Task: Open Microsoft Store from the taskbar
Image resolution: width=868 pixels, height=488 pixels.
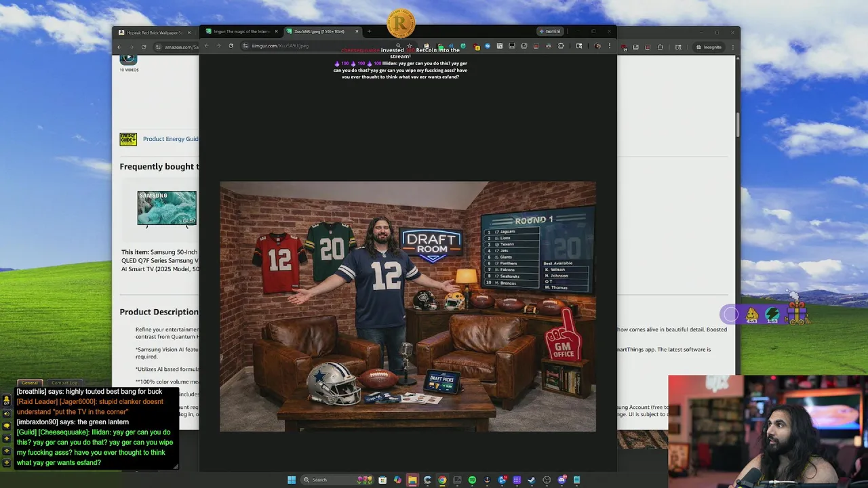Action: click(x=382, y=480)
